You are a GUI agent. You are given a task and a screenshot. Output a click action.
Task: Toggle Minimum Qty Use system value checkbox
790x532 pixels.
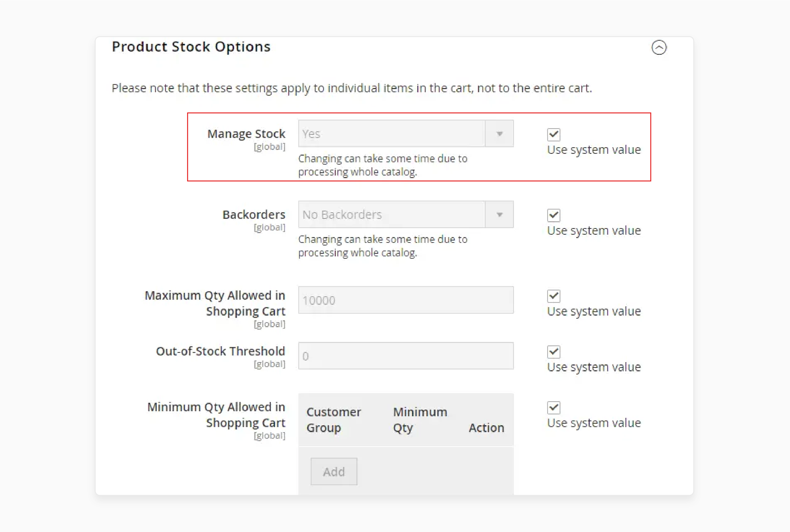[x=552, y=407]
